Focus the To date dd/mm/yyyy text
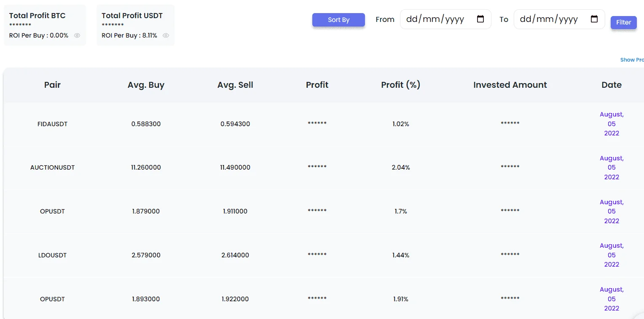 point(549,19)
